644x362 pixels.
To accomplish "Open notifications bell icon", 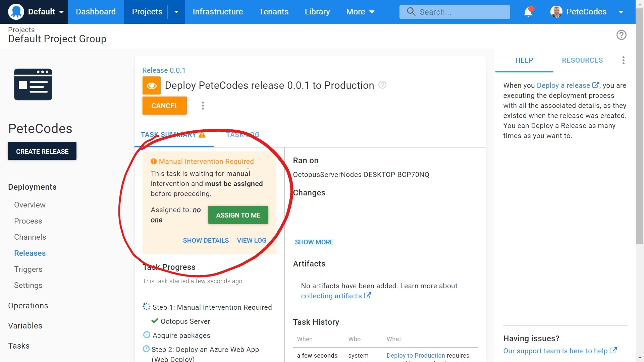I will click(528, 12).
